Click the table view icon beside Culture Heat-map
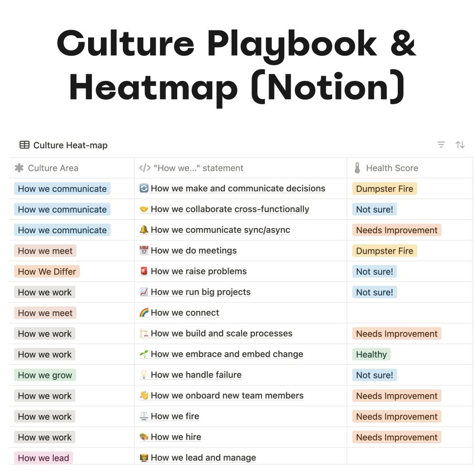474x476 pixels. tap(24, 145)
